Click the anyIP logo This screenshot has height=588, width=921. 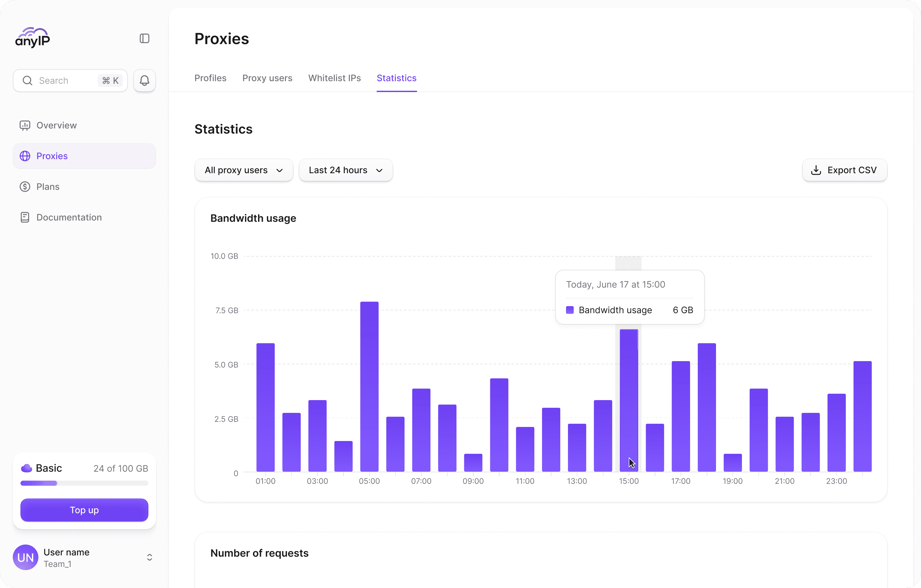pos(33,38)
